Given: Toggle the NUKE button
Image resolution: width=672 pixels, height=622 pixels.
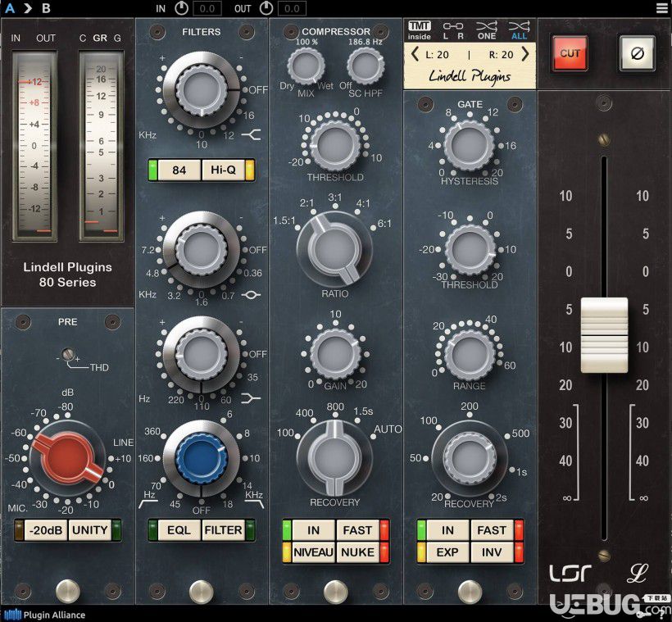Looking at the screenshot, I should tap(357, 552).
